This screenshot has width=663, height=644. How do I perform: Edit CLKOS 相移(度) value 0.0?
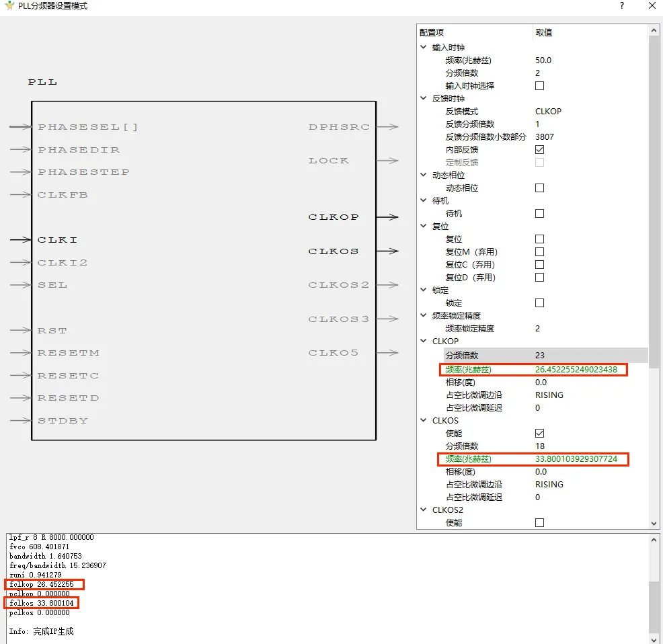(x=541, y=471)
